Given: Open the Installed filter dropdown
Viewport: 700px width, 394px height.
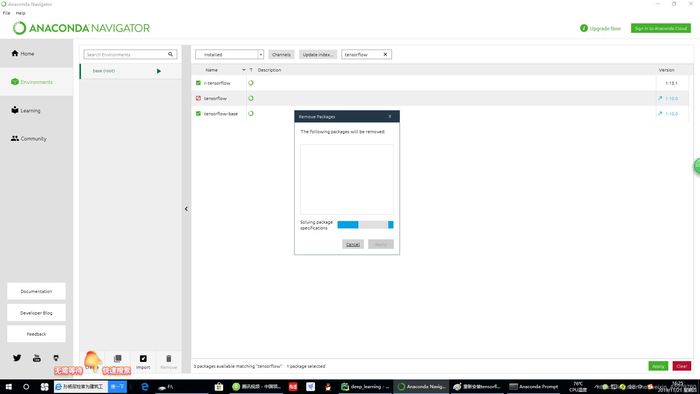Looking at the screenshot, I should click(x=229, y=54).
